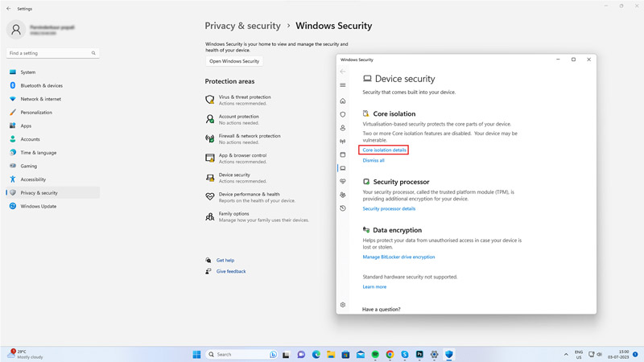Click the Security processor heading text
Image resolution: width=644 pixels, height=362 pixels.
coord(401,182)
